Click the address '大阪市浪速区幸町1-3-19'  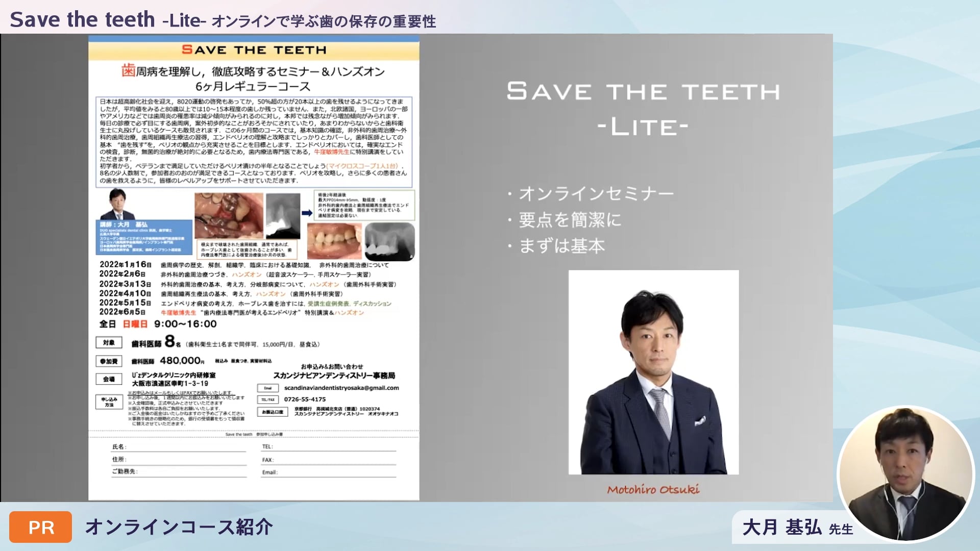click(x=170, y=383)
